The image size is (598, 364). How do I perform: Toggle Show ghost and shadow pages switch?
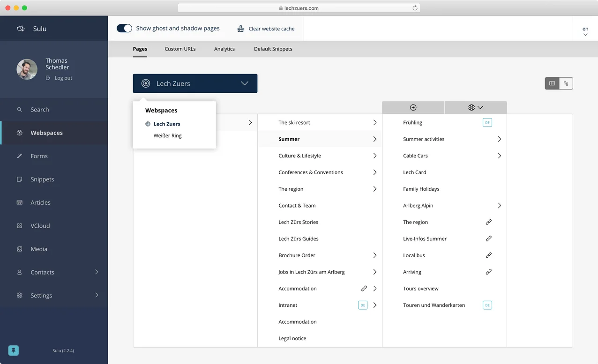pyautogui.click(x=125, y=29)
